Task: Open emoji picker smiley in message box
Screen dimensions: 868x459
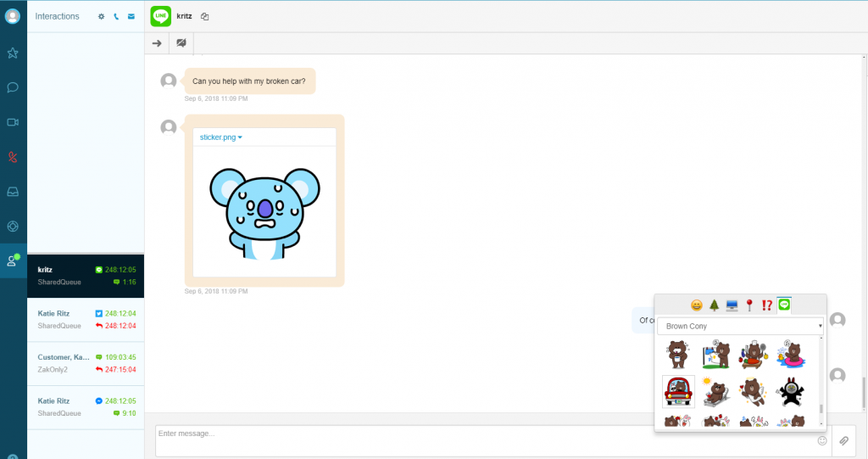Action: click(822, 440)
